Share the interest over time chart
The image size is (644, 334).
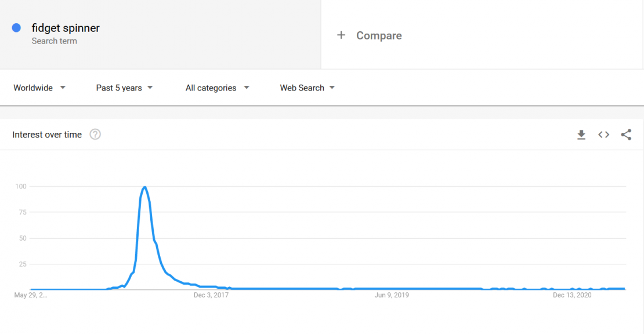click(626, 135)
